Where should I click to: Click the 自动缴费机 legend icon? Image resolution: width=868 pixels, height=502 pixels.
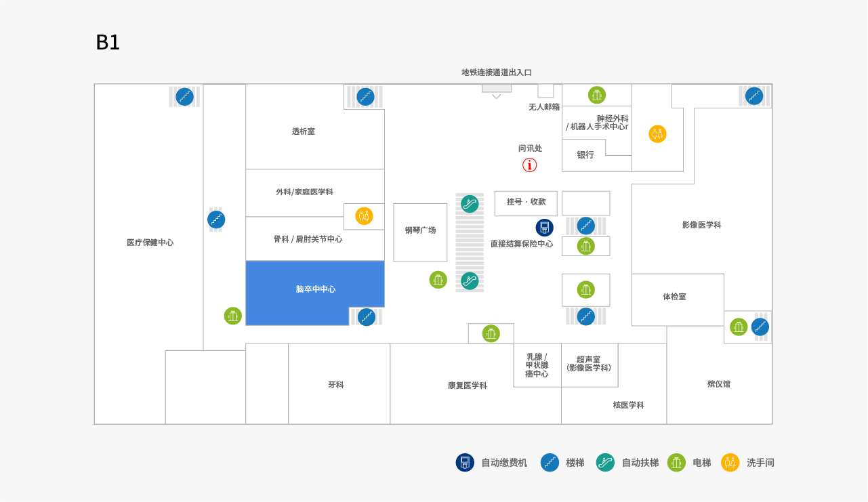click(465, 463)
